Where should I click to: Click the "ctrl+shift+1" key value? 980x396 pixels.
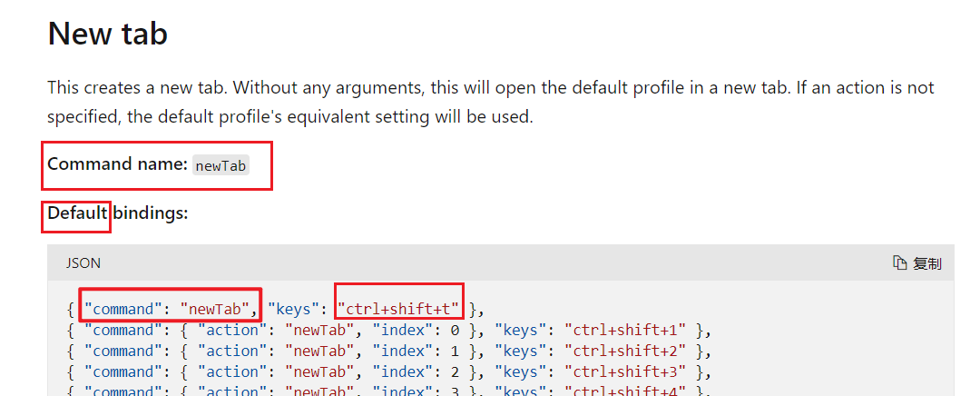625,330
